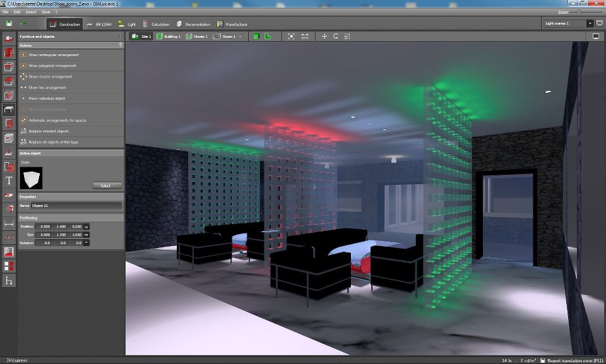
Task: Expand the Room 1 dropdown arrow
Action: coord(241,37)
